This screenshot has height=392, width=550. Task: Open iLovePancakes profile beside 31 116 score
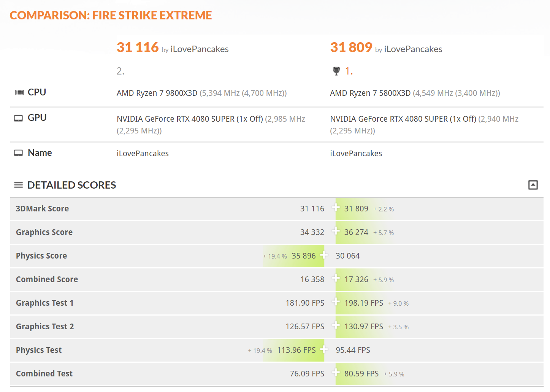200,49
